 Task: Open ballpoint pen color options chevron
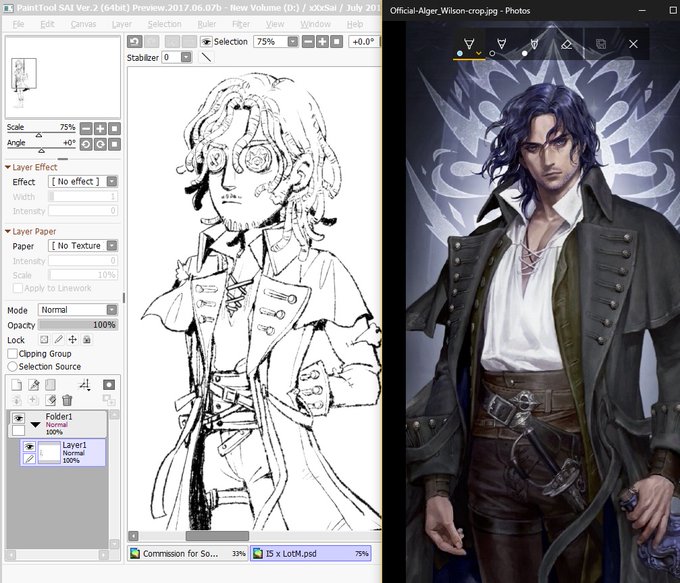[x=478, y=53]
